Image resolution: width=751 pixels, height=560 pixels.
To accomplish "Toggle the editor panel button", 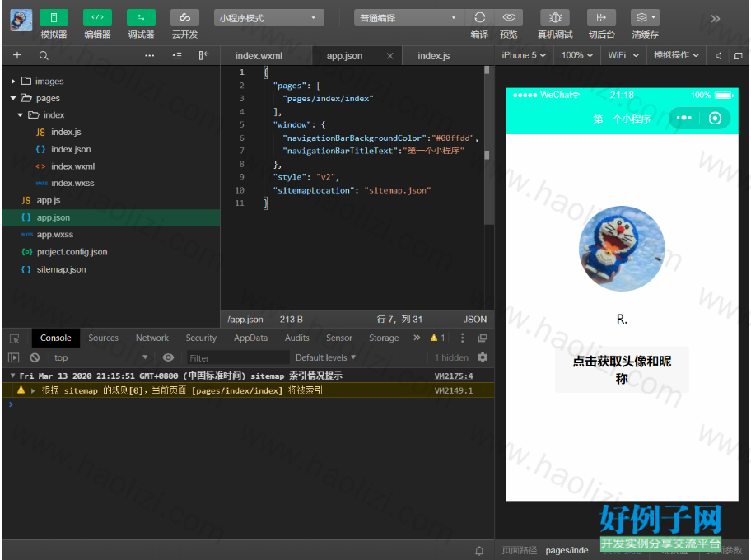I will tap(97, 18).
